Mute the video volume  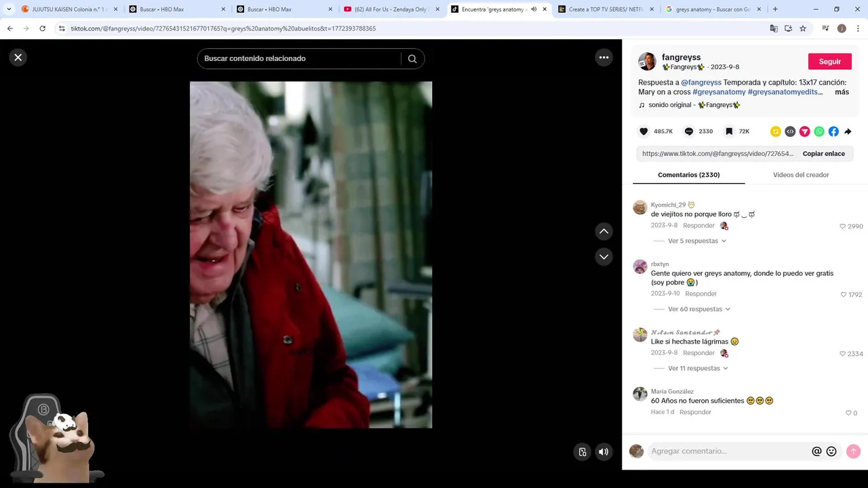pyautogui.click(x=604, y=452)
